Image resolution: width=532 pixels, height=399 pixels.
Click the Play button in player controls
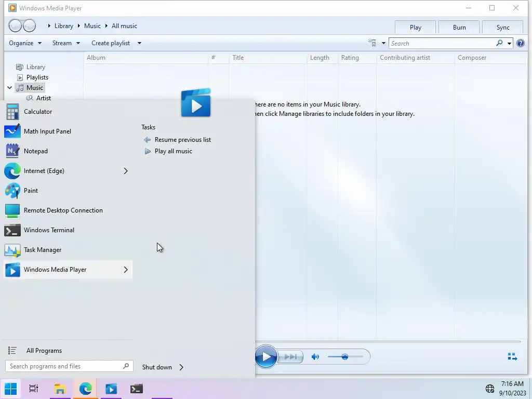266,356
